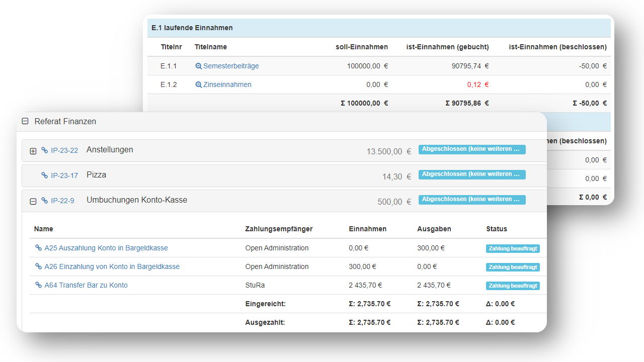Click the link icon beside IP-23-22
The image size is (644, 362).
pos(45,150)
